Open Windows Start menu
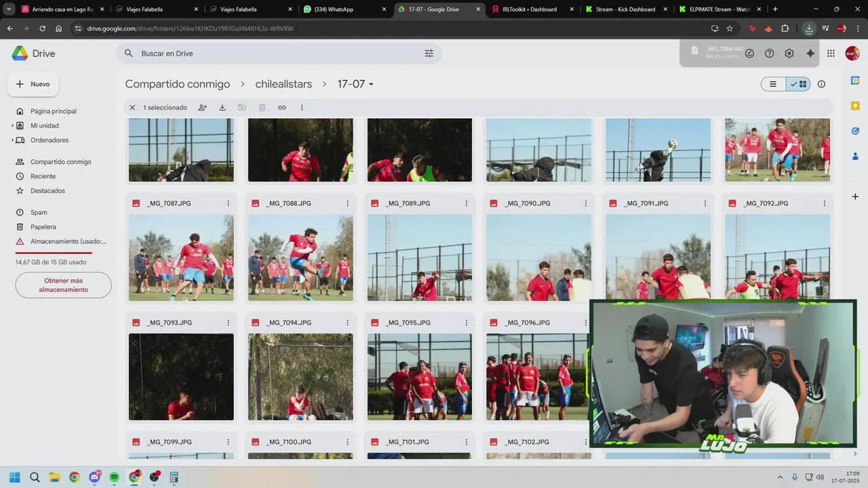The width and height of the screenshot is (868, 488). 15,477
